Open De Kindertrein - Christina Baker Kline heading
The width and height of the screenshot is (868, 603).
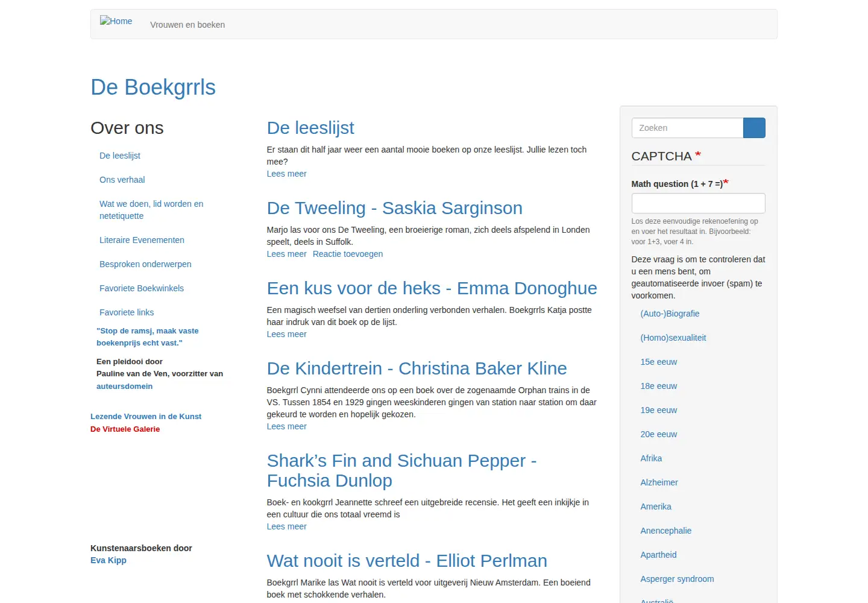tap(417, 368)
